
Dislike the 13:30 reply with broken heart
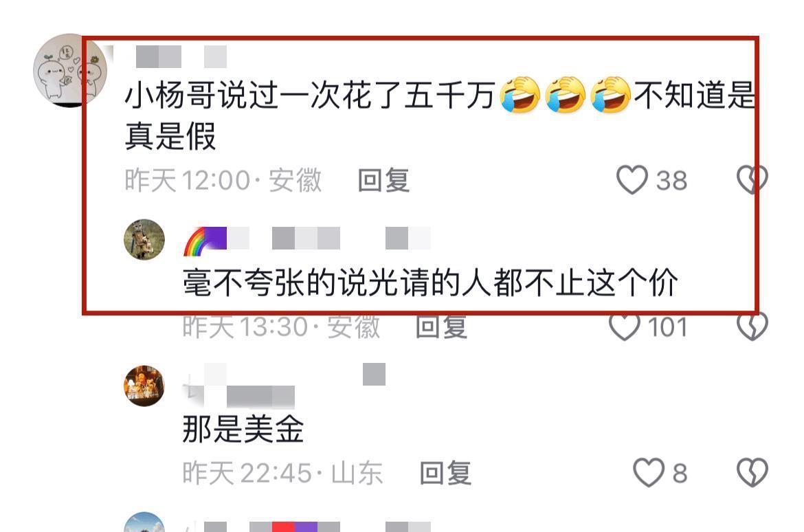coord(752,326)
